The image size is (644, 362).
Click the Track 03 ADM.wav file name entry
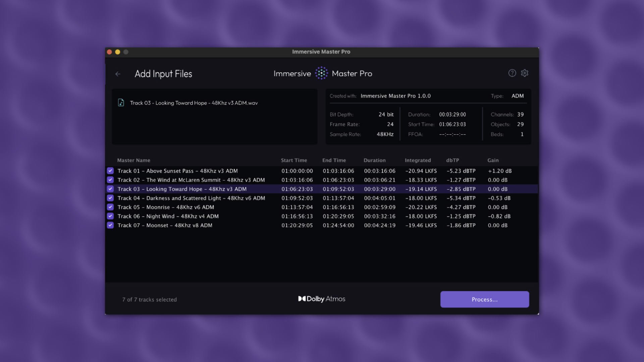coord(194,103)
